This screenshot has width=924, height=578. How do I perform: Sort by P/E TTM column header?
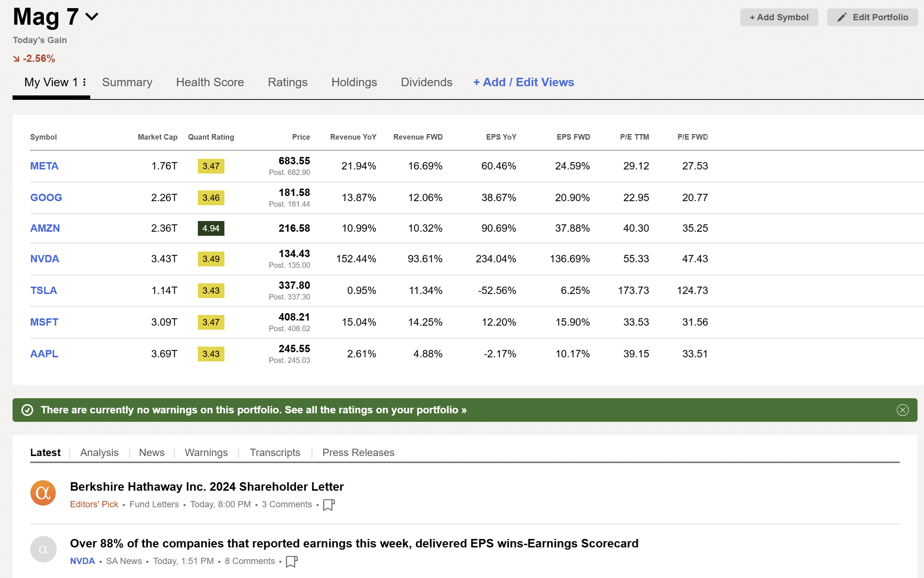click(x=634, y=137)
